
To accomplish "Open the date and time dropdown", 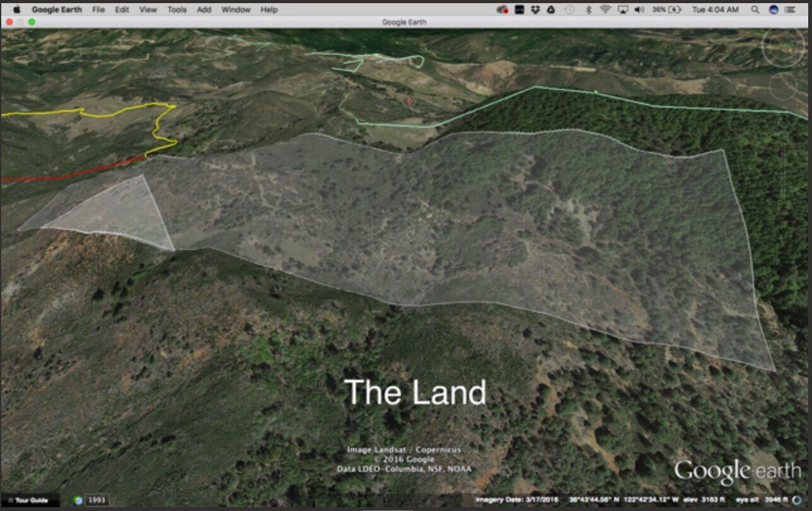I will [714, 9].
